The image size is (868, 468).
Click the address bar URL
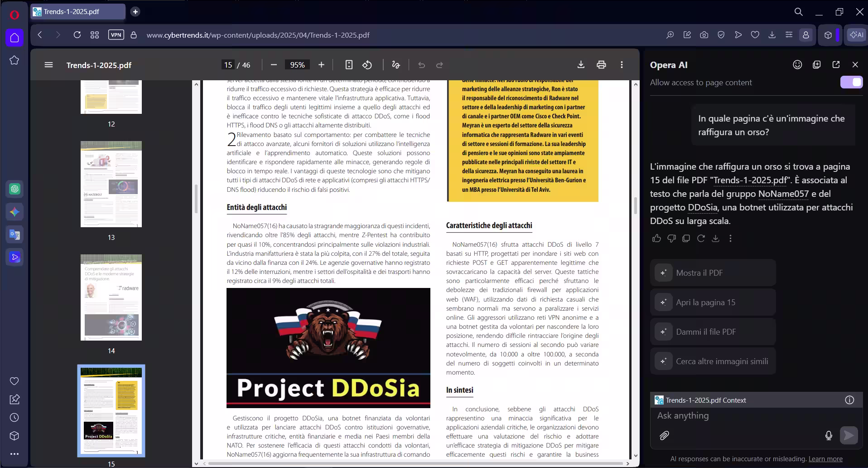click(258, 35)
